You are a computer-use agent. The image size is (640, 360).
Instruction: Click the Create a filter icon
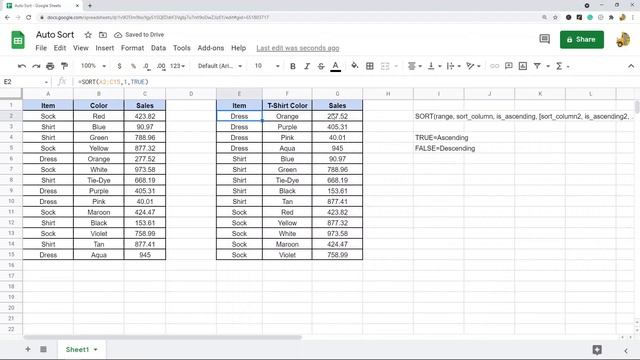[537, 66]
